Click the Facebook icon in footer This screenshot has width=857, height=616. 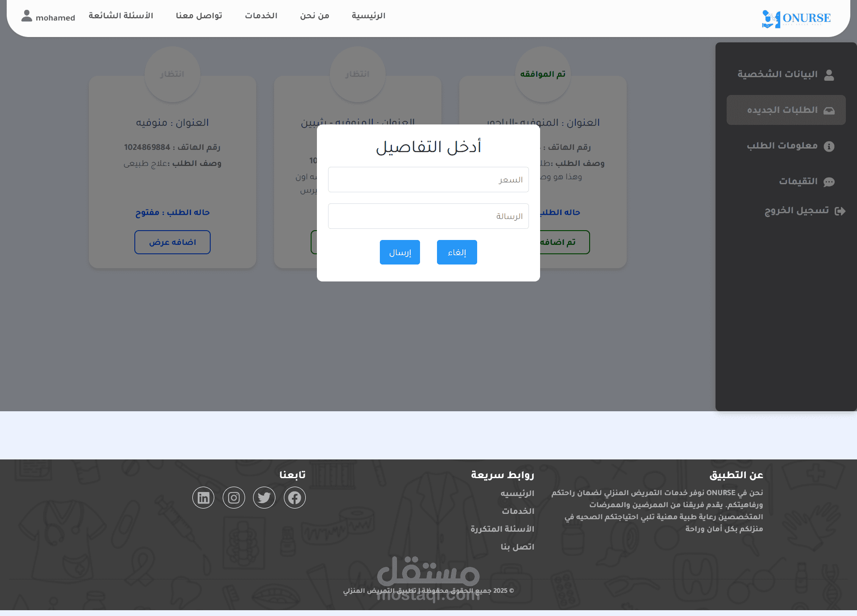coord(295,498)
